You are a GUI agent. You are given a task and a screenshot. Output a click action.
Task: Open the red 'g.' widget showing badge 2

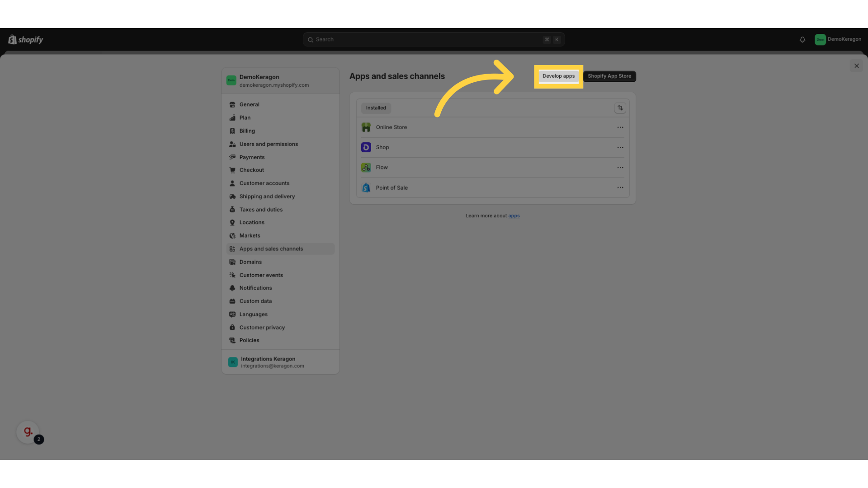click(28, 432)
